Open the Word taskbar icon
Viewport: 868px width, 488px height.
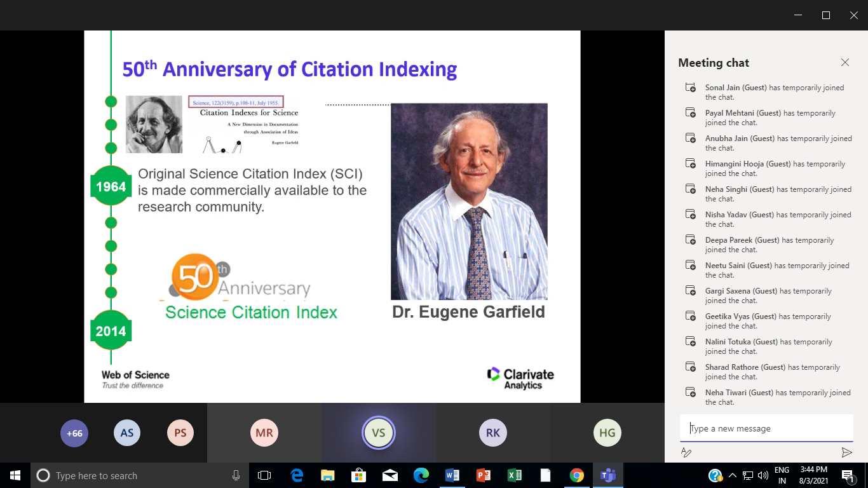point(452,475)
